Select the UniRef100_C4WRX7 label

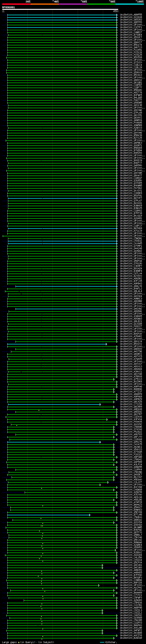tap(131, 32)
